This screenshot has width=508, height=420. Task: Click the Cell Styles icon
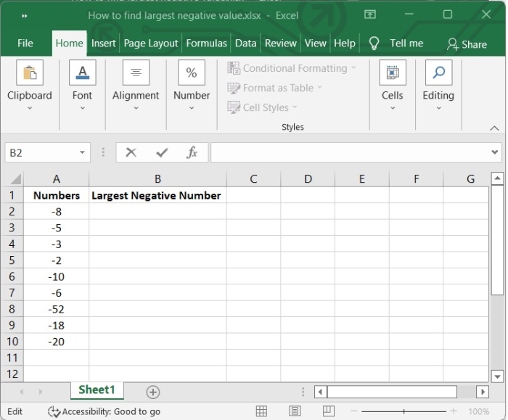[234, 107]
